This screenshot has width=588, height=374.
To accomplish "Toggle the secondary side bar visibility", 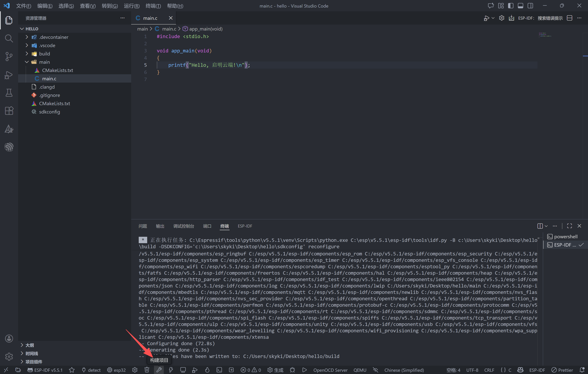I will pos(530,6).
